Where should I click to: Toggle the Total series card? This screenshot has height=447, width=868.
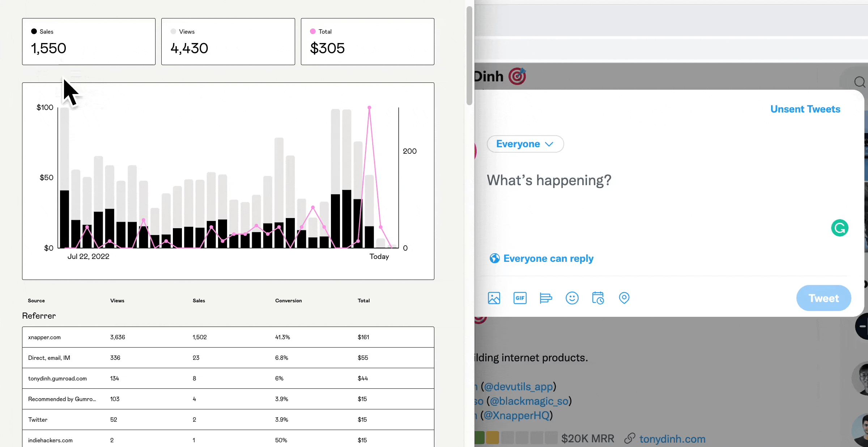pyautogui.click(x=367, y=42)
